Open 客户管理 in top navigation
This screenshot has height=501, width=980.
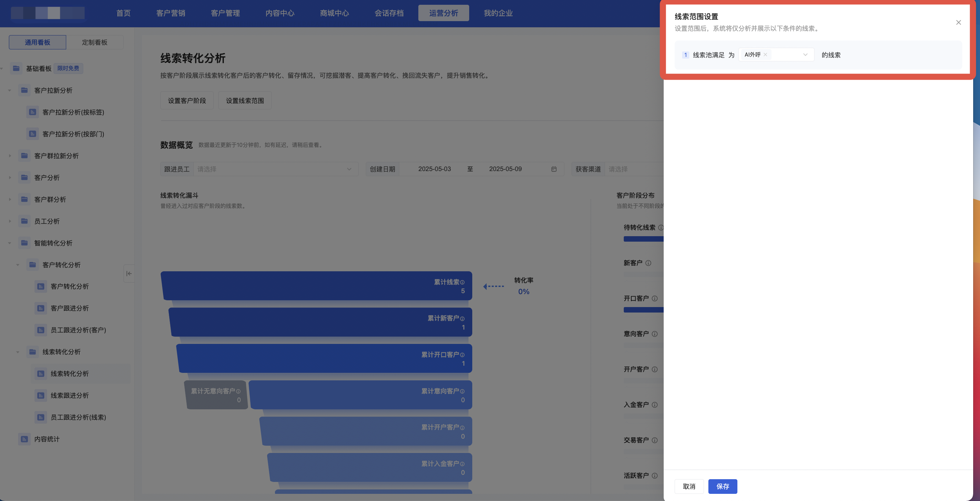click(x=225, y=13)
